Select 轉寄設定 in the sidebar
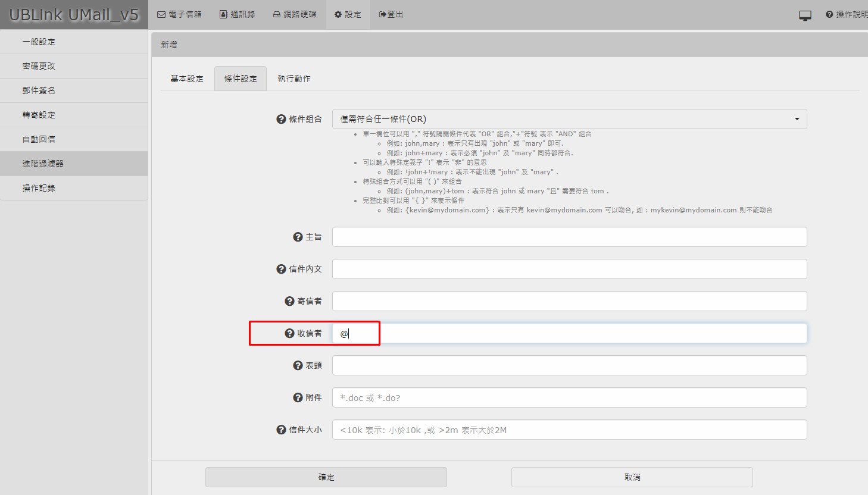This screenshot has height=495, width=868. [39, 115]
